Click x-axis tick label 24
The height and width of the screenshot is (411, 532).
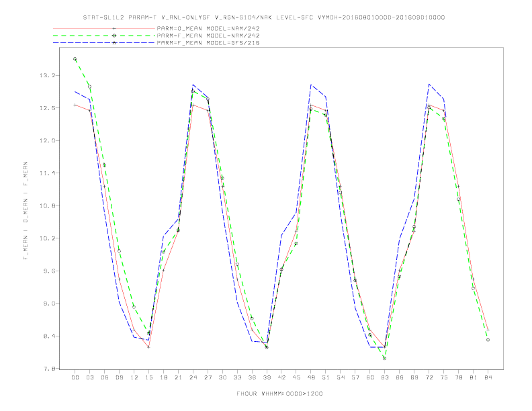tap(193, 377)
